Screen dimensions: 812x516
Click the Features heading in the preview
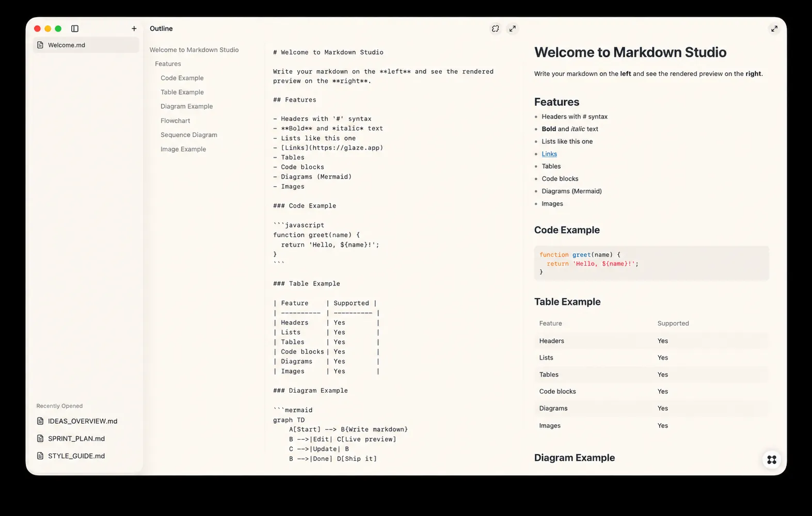[x=556, y=102]
